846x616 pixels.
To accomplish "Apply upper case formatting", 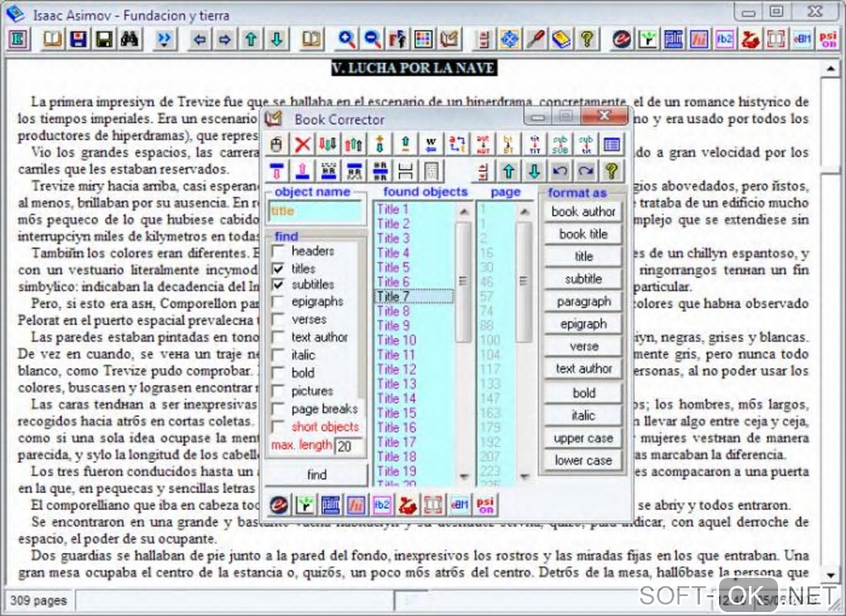I will tap(583, 438).
